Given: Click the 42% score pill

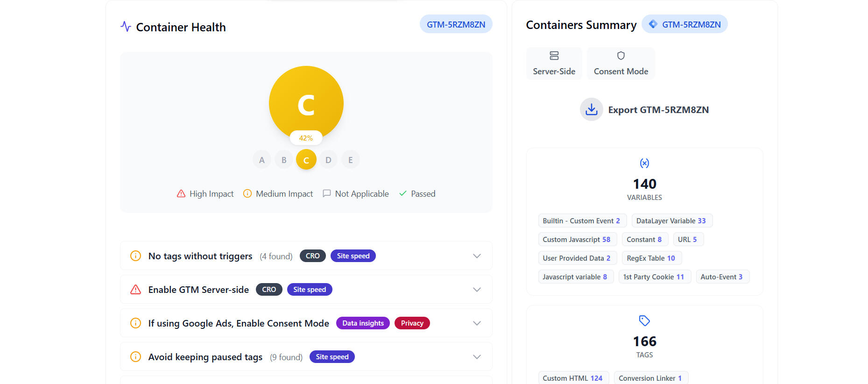Looking at the screenshot, I should 306,138.
